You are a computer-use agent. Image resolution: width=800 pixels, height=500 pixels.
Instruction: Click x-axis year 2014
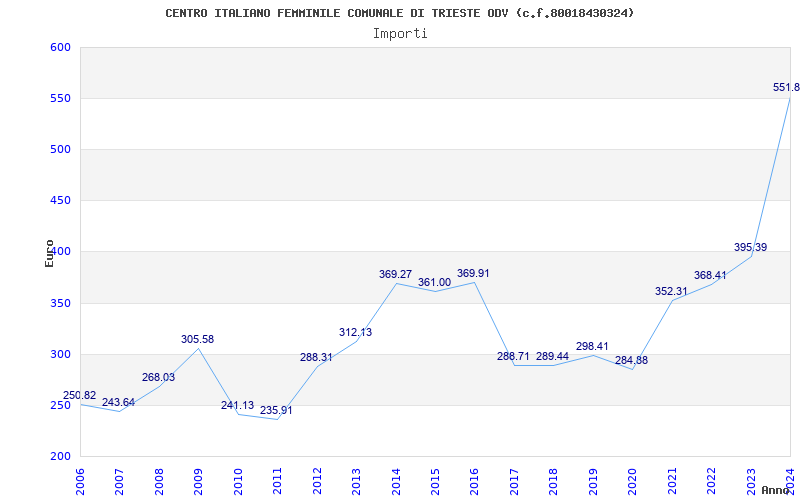(396, 481)
